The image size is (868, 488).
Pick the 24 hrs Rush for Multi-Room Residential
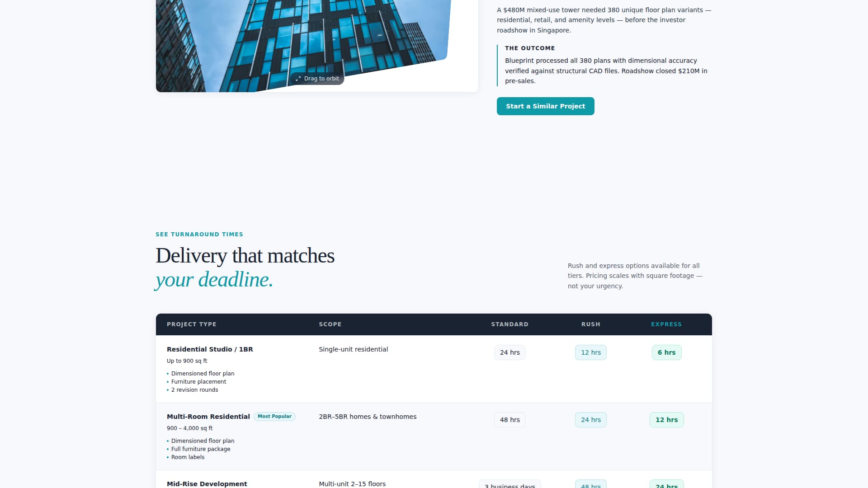click(590, 419)
